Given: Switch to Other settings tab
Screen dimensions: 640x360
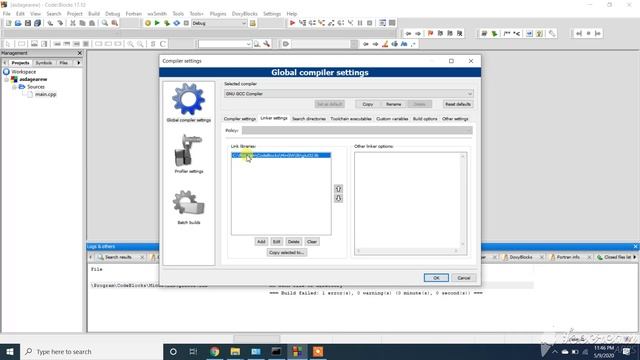Looking at the screenshot, I should [x=455, y=119].
